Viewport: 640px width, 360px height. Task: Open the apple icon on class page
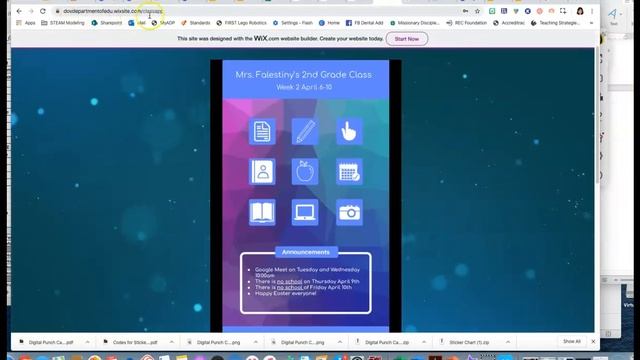click(305, 171)
